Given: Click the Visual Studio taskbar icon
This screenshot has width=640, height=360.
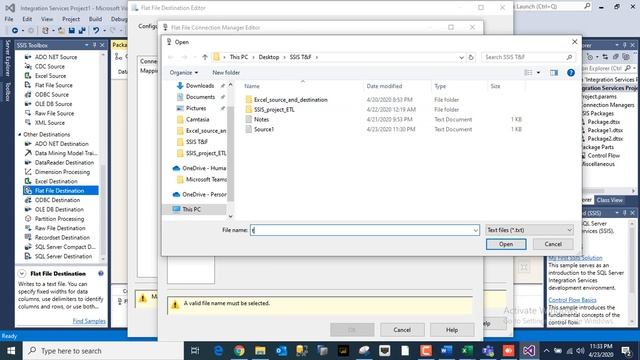Looking at the screenshot, I should pyautogui.click(x=529, y=351).
